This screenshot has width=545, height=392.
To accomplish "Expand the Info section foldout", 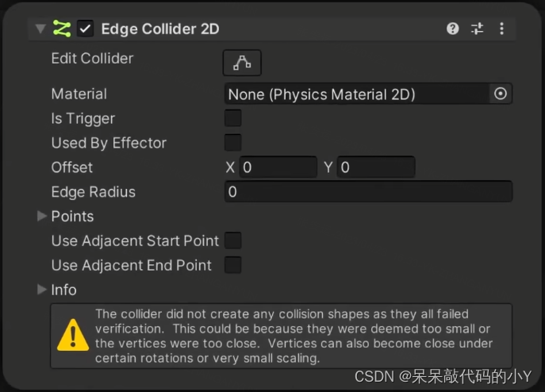I will click(42, 290).
